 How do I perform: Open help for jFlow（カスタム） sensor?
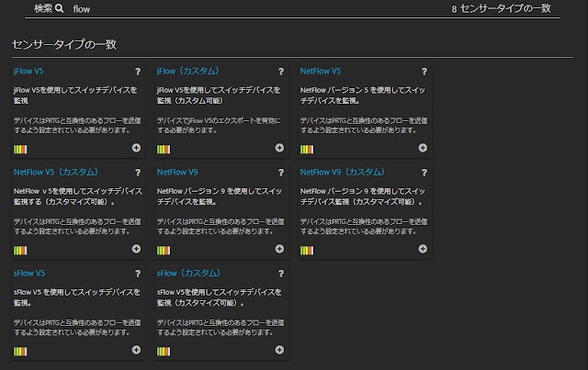[281, 72]
